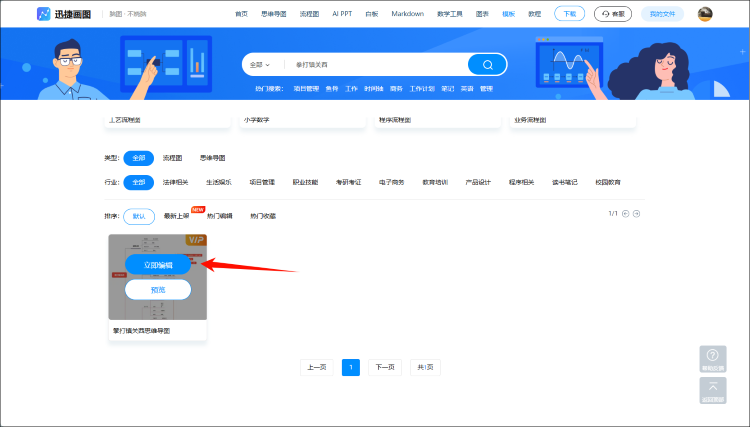Open 教程 in the top navigation

click(x=535, y=14)
